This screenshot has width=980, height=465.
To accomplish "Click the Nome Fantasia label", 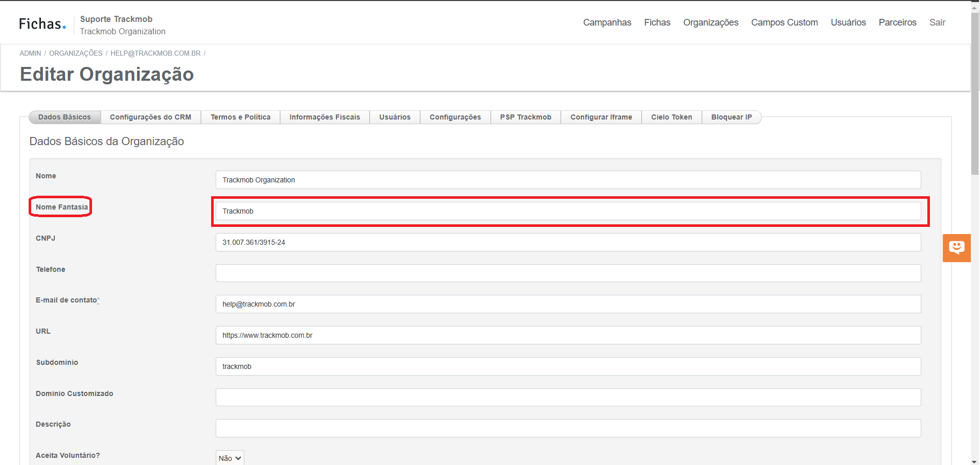I will point(62,207).
